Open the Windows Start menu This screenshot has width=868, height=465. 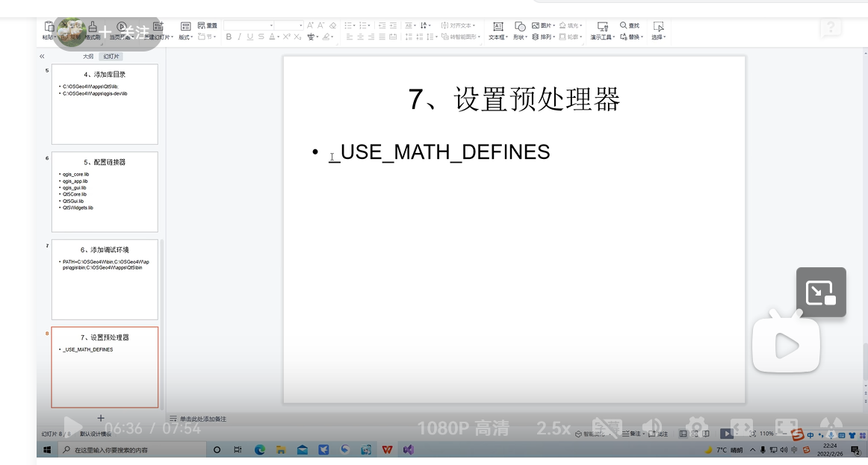[47, 450]
